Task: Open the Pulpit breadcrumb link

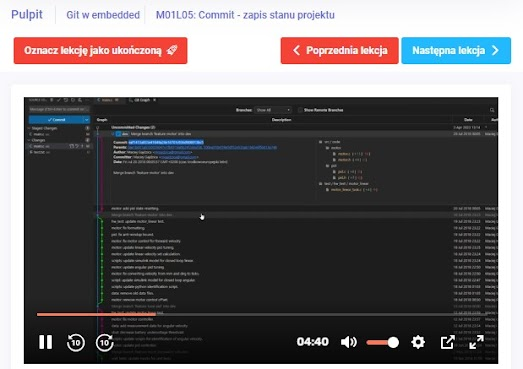Action: coord(27,15)
